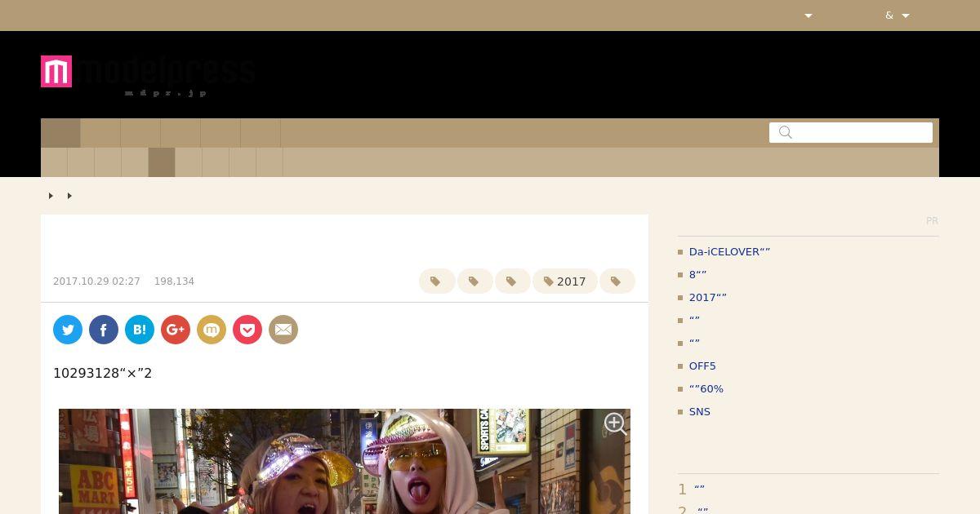Open the 2017 tag pill
The width and height of the screenshot is (980, 514).
[565, 281]
